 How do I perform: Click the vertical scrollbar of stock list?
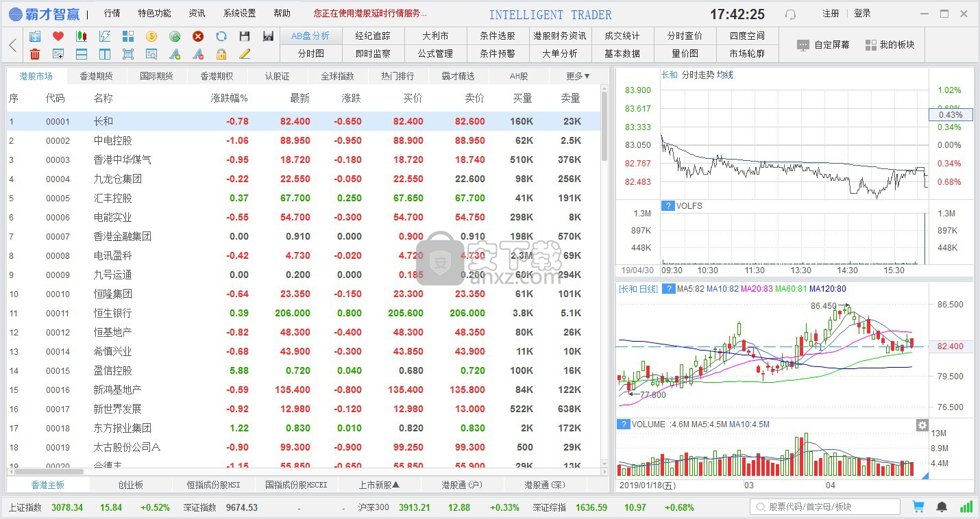(x=604, y=127)
